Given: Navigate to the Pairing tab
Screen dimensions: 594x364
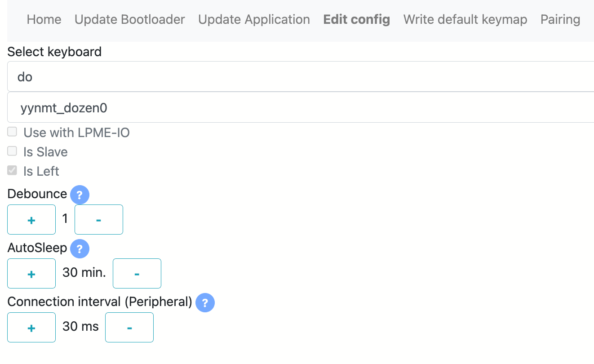Looking at the screenshot, I should pos(560,19).
